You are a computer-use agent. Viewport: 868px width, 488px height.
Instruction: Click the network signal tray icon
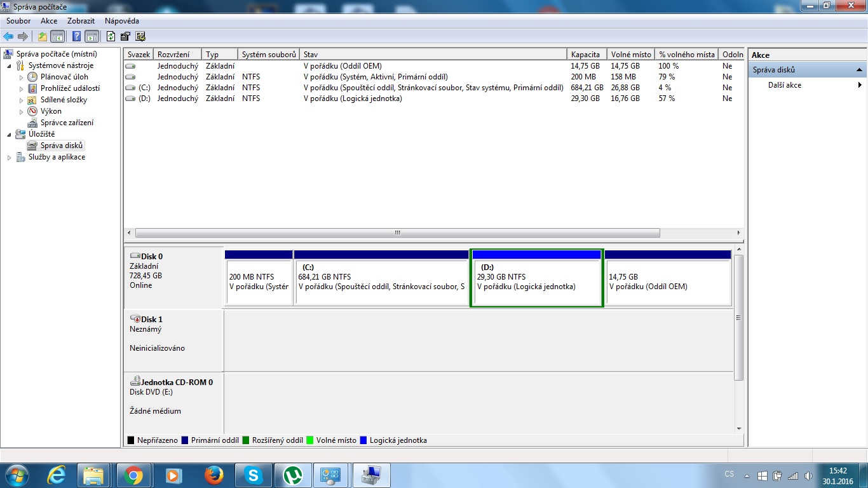pyautogui.click(x=793, y=475)
